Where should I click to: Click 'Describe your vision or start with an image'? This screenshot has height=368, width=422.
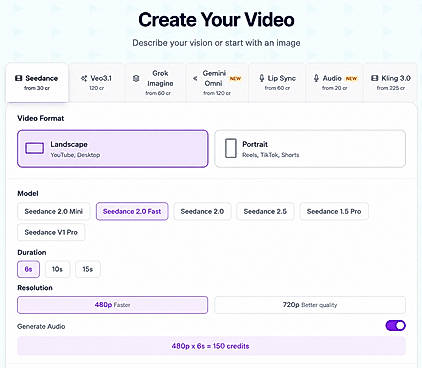coord(216,43)
